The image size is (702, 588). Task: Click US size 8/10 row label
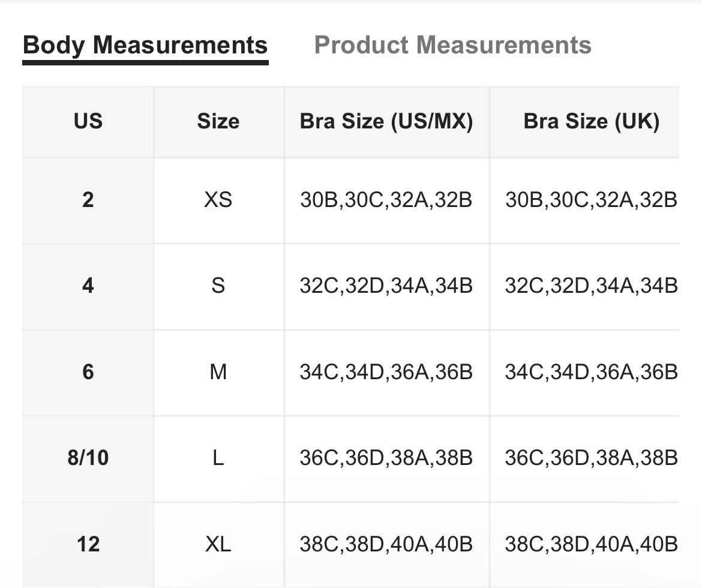[88, 458]
